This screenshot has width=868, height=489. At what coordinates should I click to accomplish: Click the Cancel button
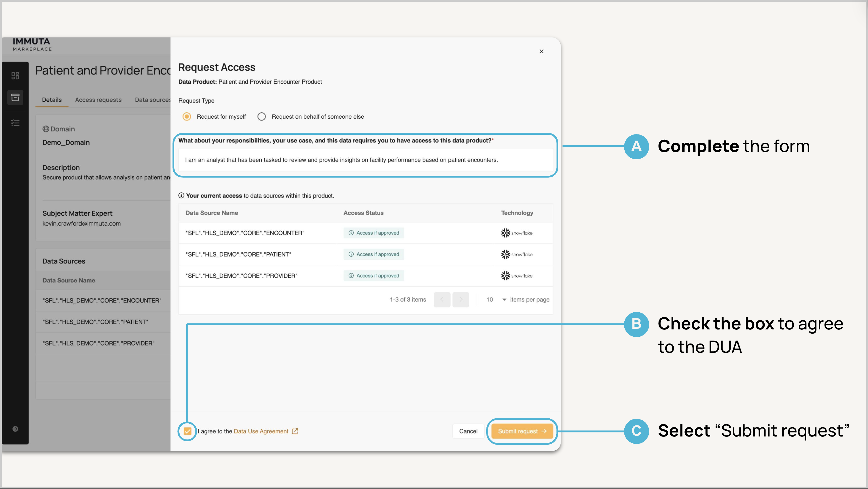[468, 431]
